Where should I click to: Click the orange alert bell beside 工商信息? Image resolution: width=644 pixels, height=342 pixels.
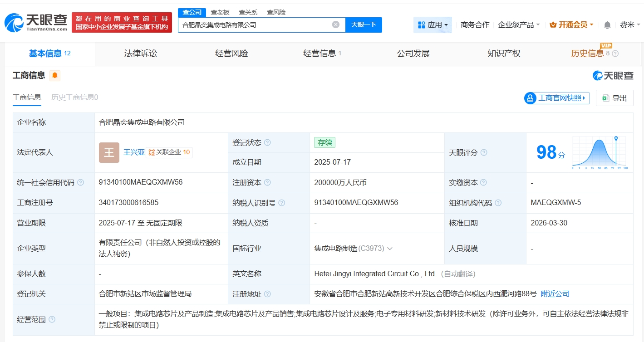point(55,76)
